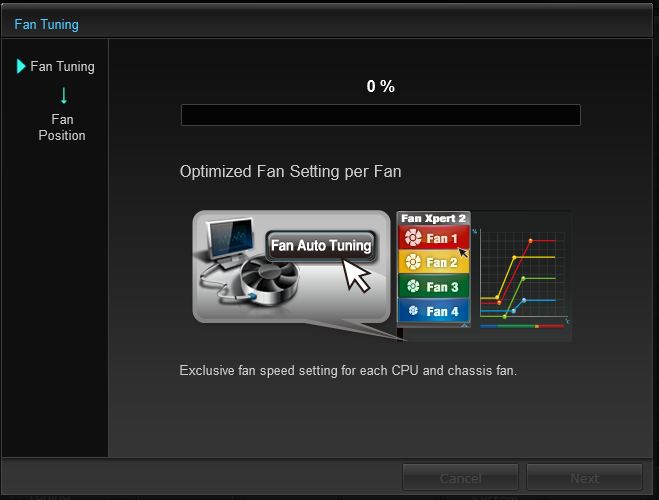Click the computer monitor illustration
Image resolution: width=659 pixels, height=500 pixels.
(x=230, y=241)
